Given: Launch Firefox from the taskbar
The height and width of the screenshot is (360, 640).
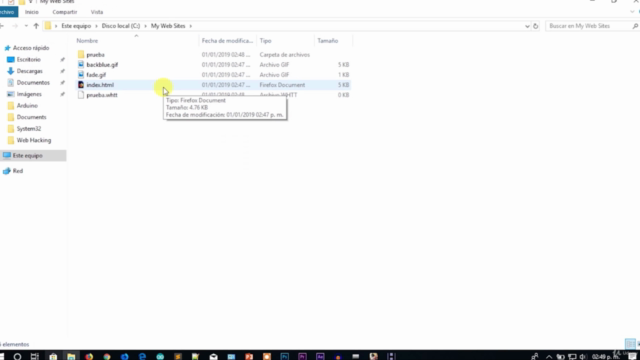Looking at the screenshot, I should click(x=89, y=356).
